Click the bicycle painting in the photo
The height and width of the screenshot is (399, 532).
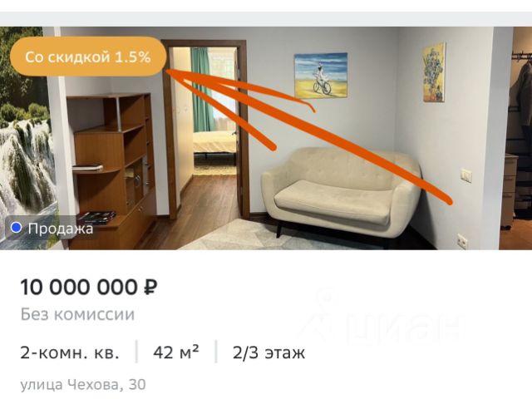(321, 76)
